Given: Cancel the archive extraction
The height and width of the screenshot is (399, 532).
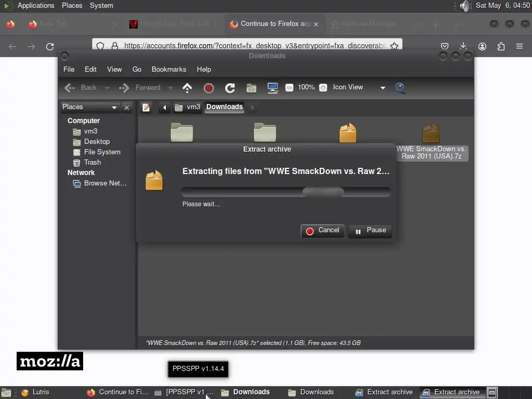Looking at the screenshot, I should coord(323,231).
